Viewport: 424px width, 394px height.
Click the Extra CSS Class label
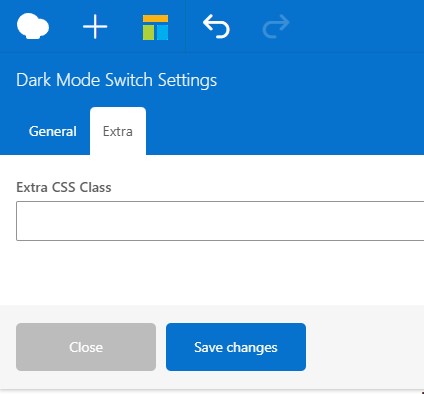(64, 187)
